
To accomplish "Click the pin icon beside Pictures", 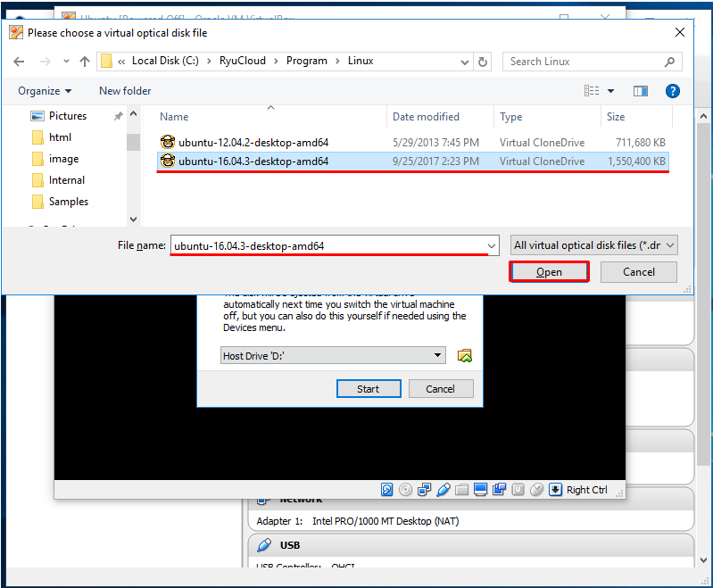I will click(118, 116).
